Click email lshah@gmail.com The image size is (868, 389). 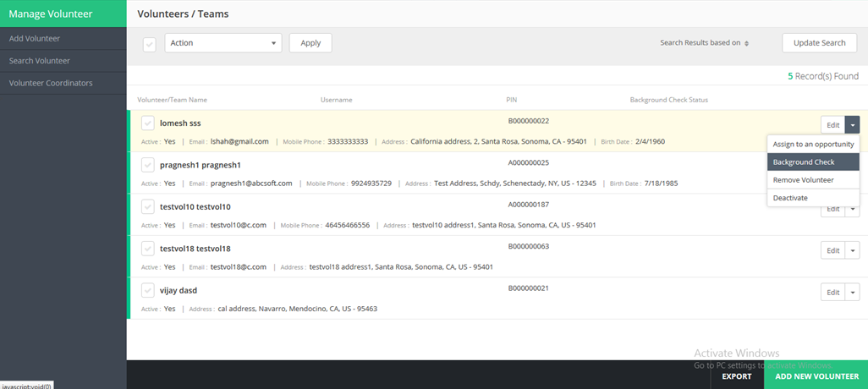tap(239, 142)
